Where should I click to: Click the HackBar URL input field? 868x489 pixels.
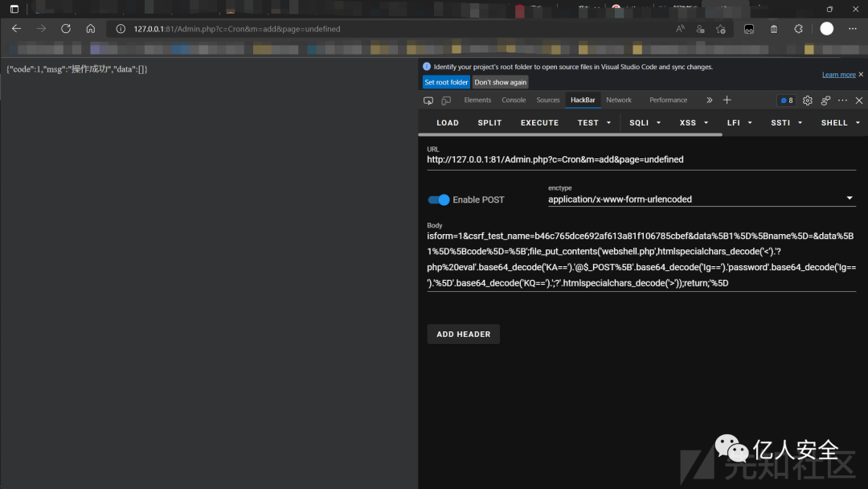(x=641, y=160)
